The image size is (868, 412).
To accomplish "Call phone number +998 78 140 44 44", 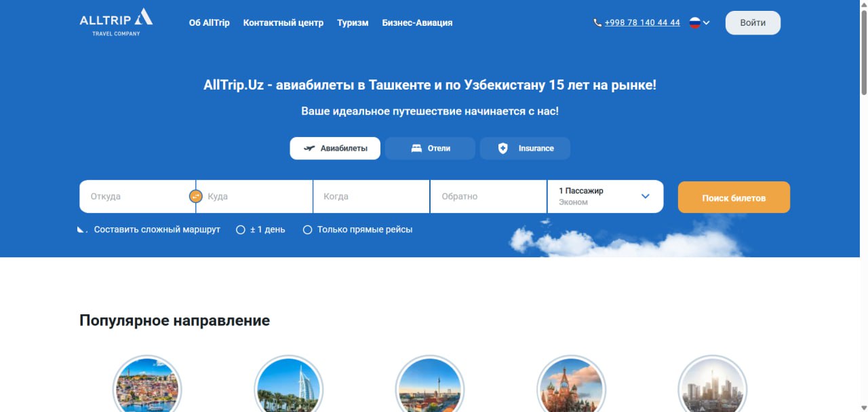I will [642, 22].
